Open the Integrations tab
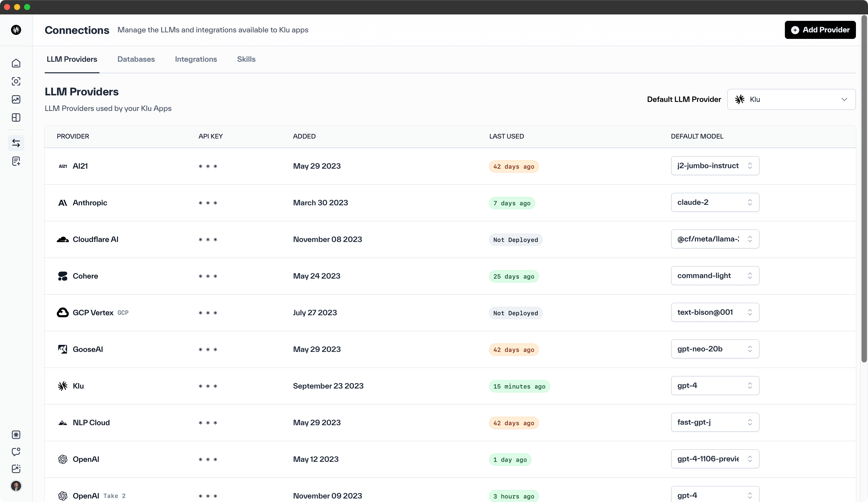868x502 pixels. (x=196, y=59)
